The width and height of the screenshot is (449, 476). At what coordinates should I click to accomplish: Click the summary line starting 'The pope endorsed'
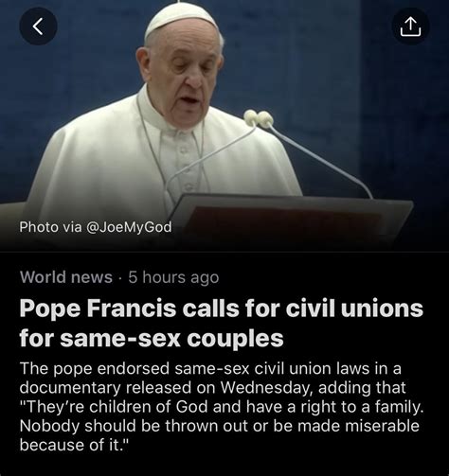[210, 369]
